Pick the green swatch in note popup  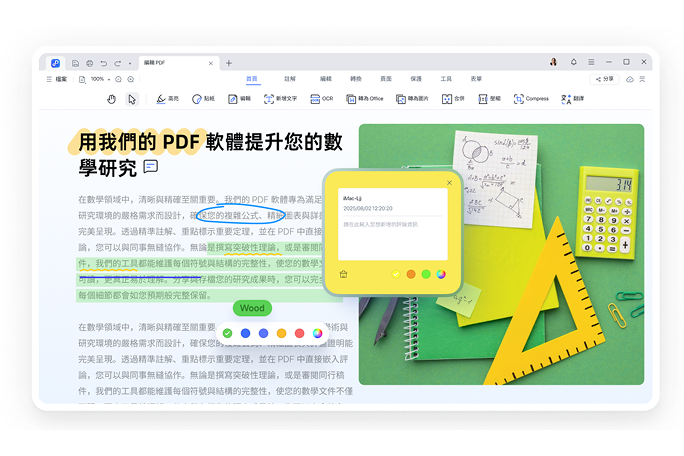426,274
